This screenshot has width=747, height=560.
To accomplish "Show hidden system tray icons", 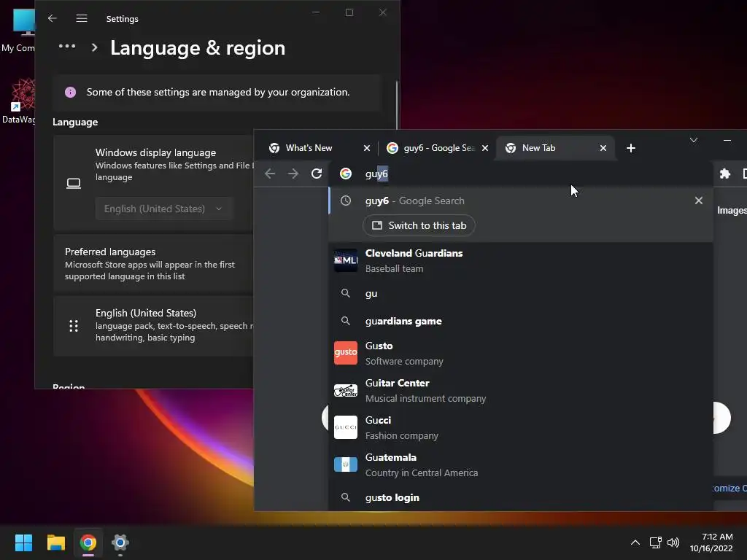I will (635, 542).
